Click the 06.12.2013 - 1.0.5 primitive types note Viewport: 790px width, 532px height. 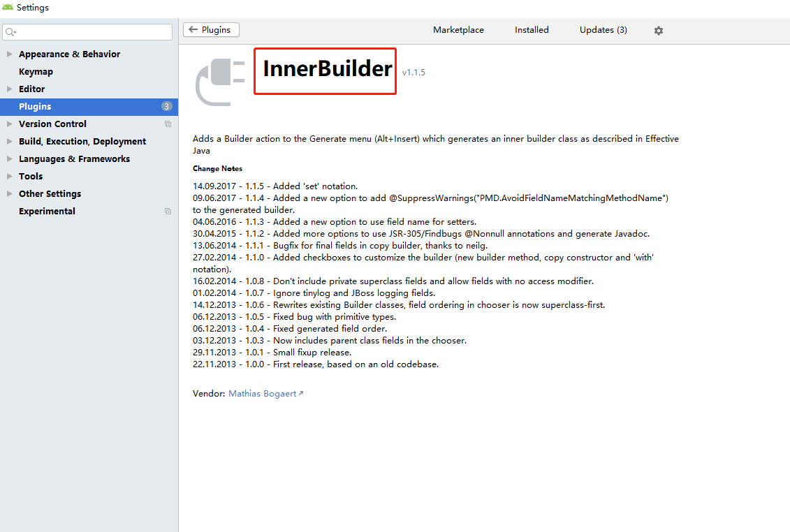[294, 317]
